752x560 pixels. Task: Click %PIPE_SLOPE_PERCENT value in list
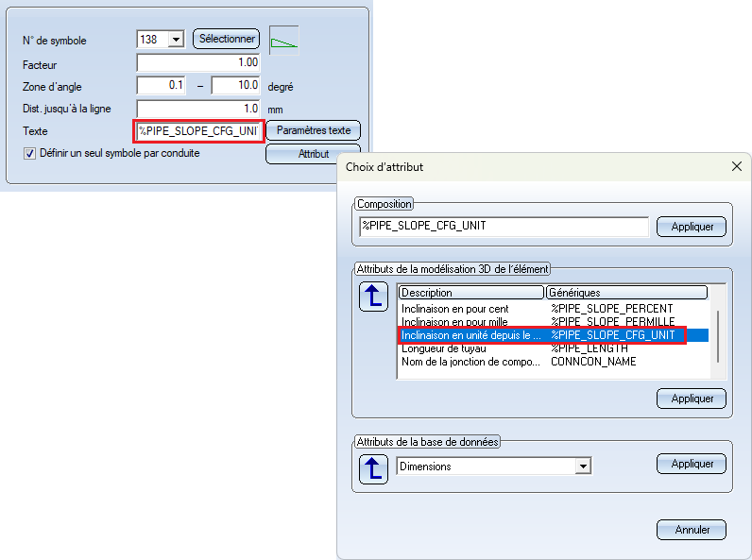coord(612,309)
